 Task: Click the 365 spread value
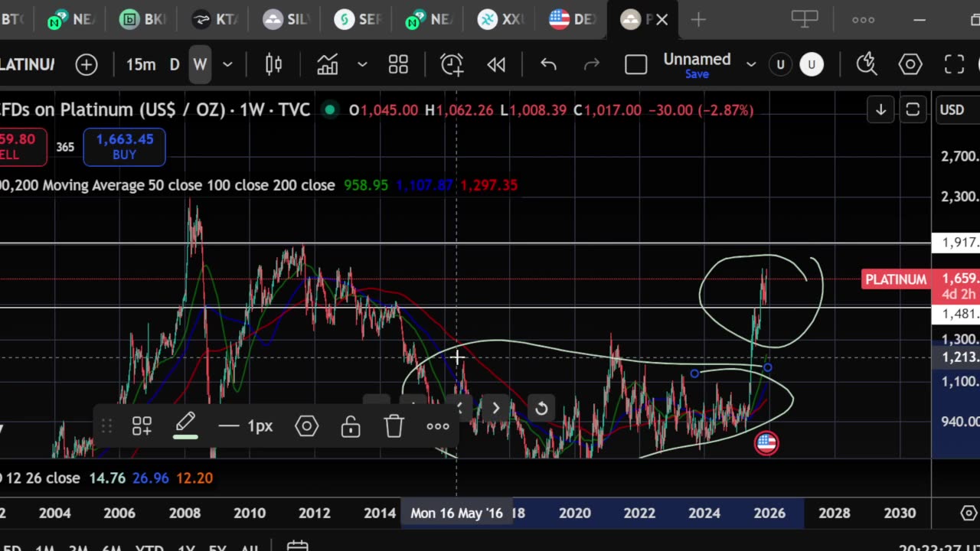tap(65, 147)
